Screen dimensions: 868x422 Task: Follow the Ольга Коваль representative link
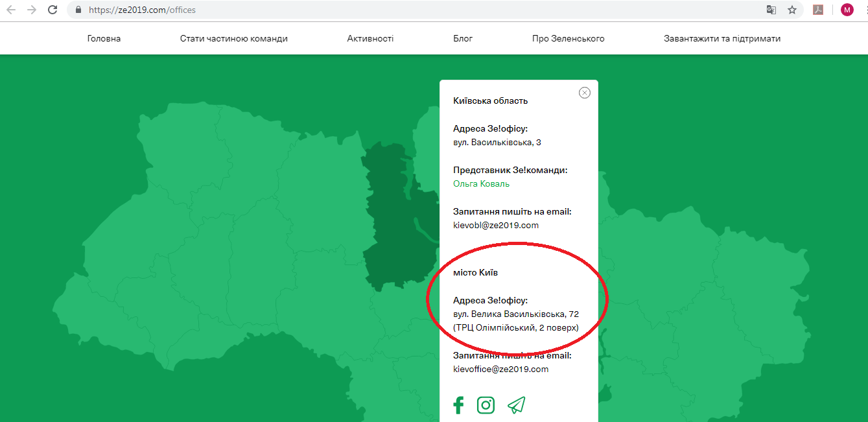click(x=482, y=184)
